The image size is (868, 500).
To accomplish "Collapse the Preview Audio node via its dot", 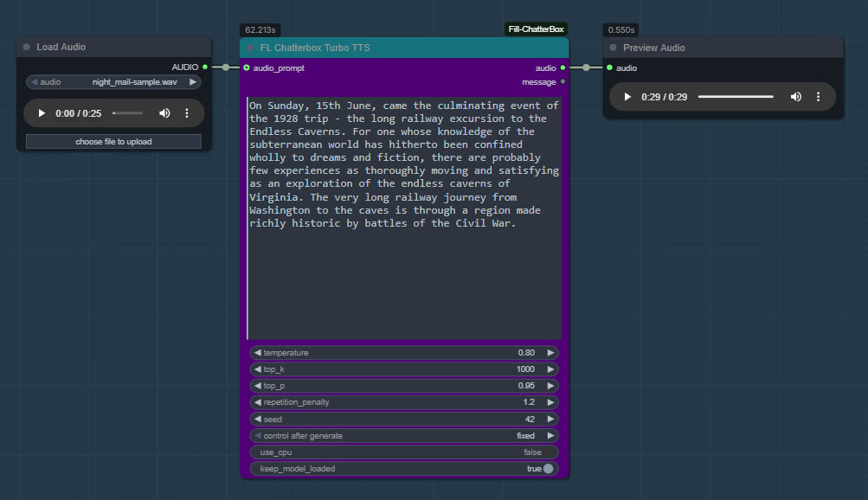I will pyautogui.click(x=614, y=48).
